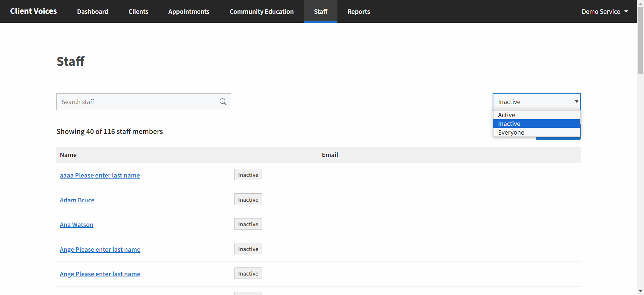The height and width of the screenshot is (295, 644).
Task: Open the Reports tab
Action: (359, 11)
